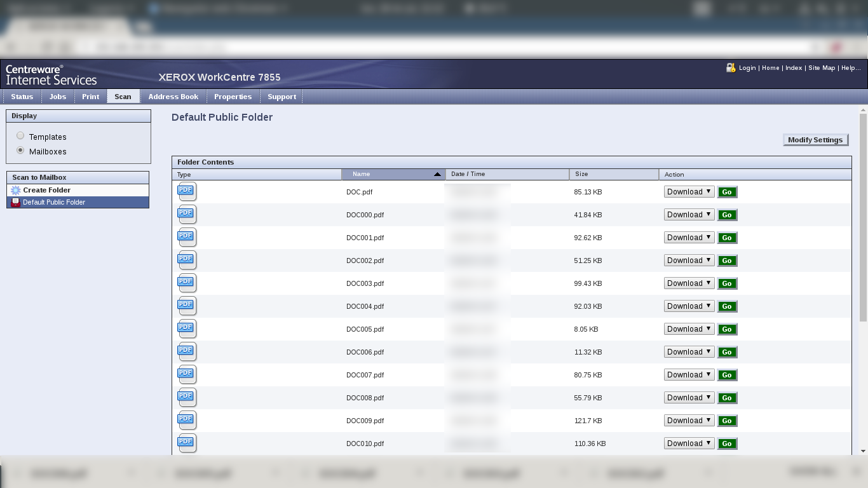Click the PDF icon for DOC010.pdf

187,443
